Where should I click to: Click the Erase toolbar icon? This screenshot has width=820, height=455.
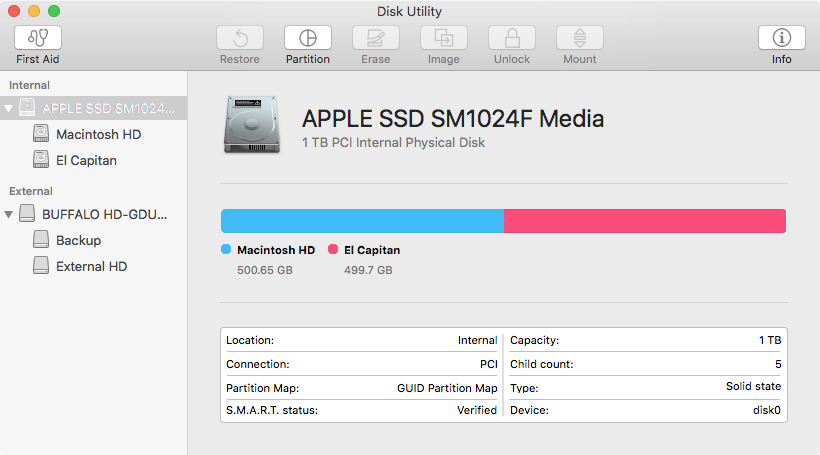click(x=376, y=38)
